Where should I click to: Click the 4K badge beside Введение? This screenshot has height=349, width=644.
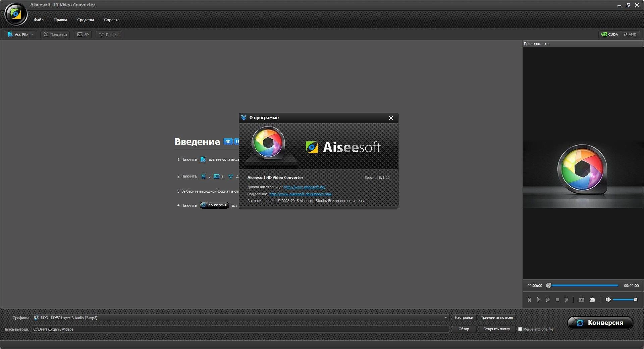point(228,141)
